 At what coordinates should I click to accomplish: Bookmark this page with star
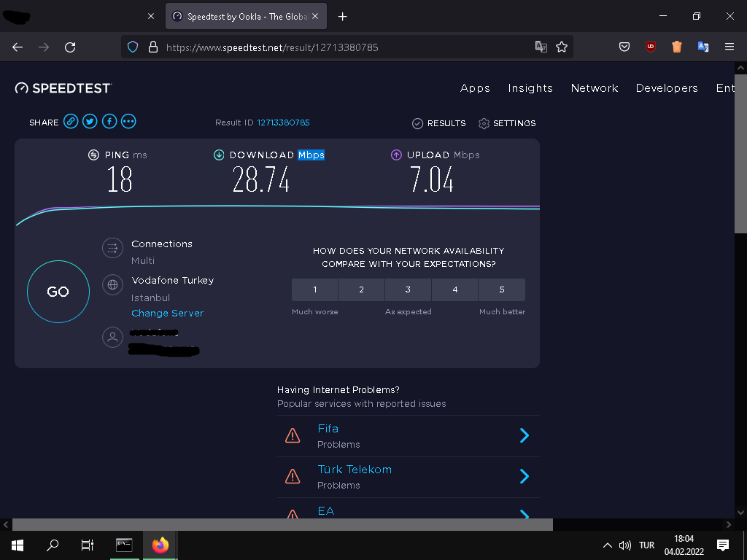point(562,47)
